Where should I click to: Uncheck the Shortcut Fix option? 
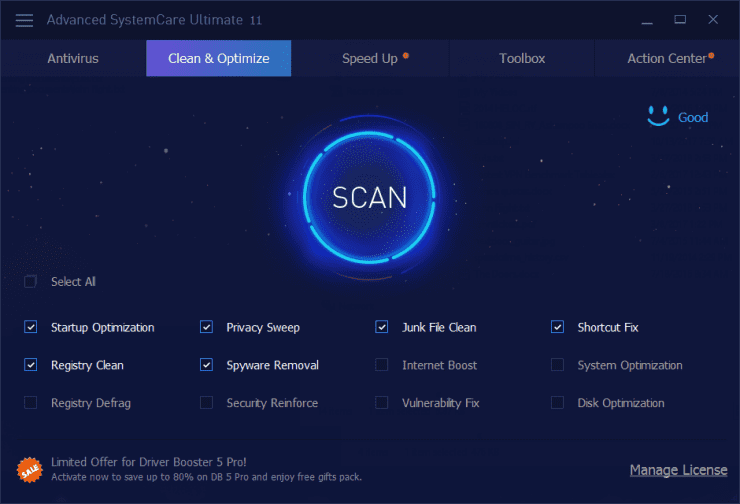pyautogui.click(x=557, y=327)
